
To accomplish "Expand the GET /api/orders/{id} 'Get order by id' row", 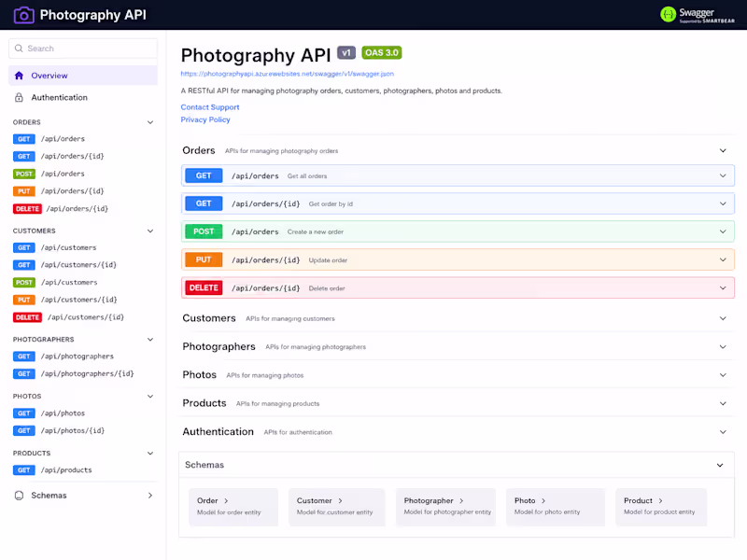I will [x=458, y=203].
